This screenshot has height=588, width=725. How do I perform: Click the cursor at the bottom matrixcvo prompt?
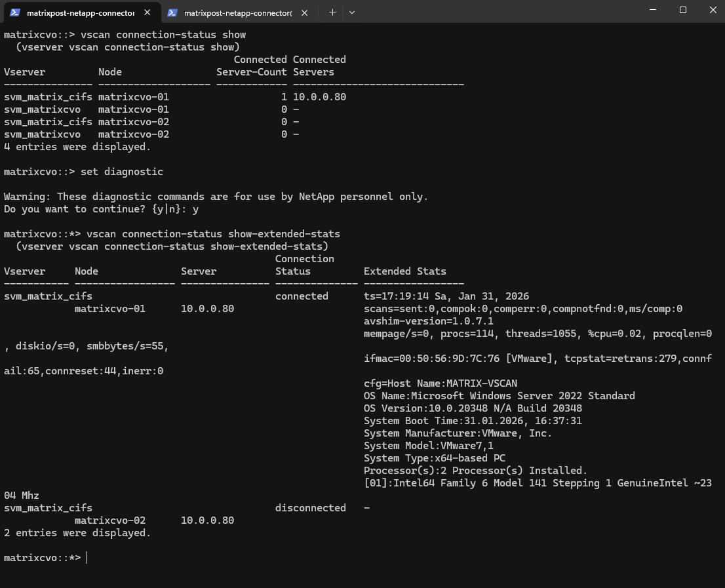pos(87,557)
